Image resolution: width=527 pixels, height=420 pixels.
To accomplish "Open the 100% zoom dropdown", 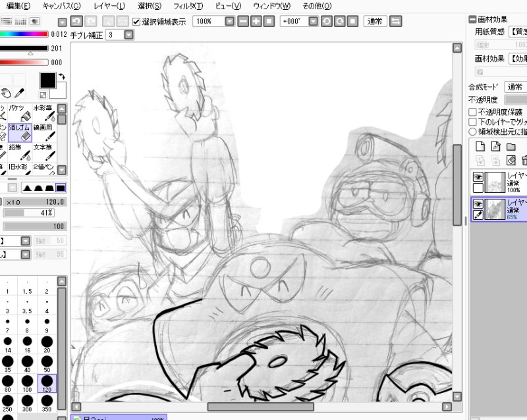I will [229, 22].
